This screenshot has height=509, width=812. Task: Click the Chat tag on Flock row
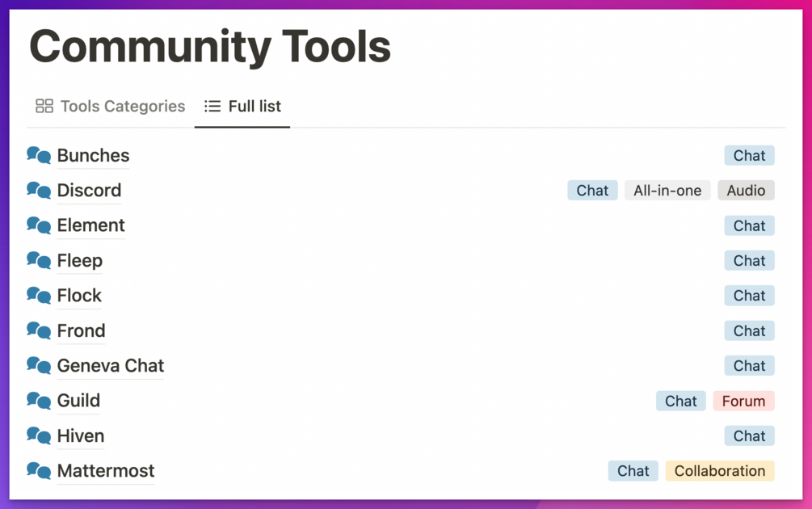coord(749,296)
